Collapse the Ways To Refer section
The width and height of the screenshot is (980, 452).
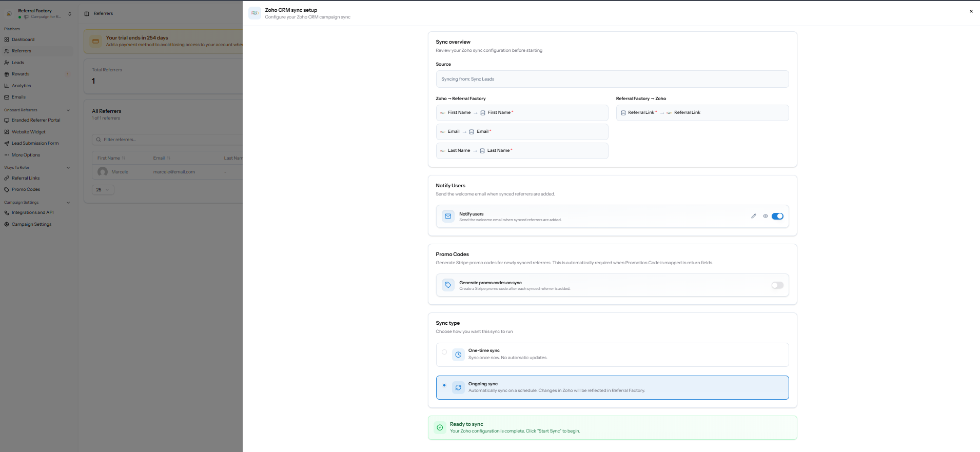[68, 168]
